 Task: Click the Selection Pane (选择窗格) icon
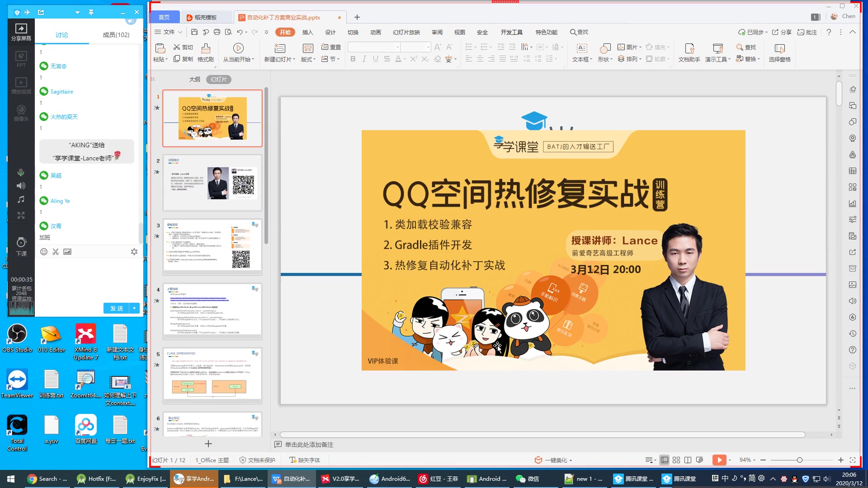779,48
